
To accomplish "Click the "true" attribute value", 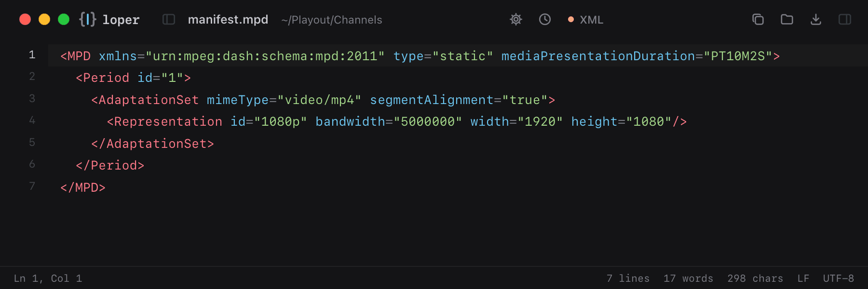I will (x=525, y=100).
